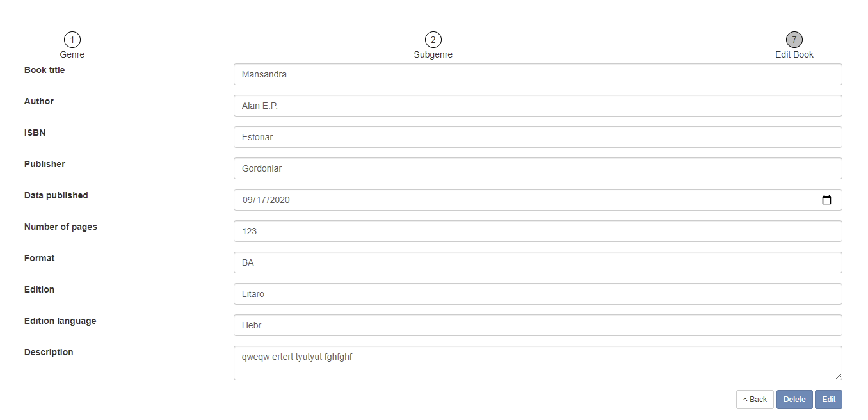
Task: Click into the Publisher field
Action: [x=538, y=168]
